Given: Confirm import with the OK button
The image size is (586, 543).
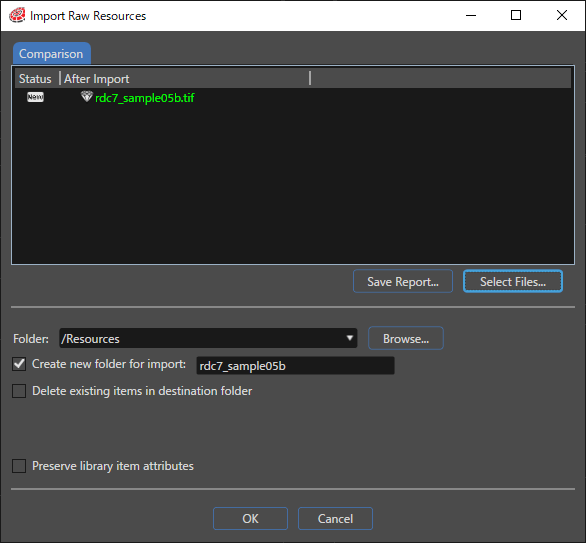Looking at the screenshot, I should pos(250,518).
